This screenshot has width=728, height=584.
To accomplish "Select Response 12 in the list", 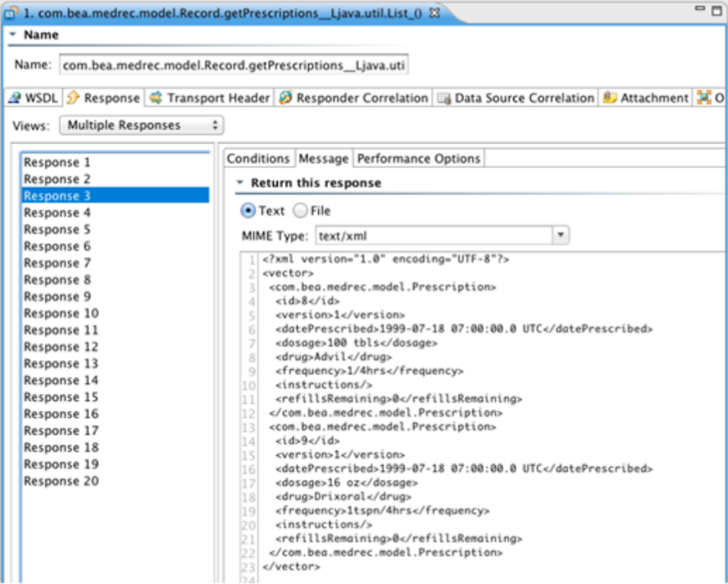I will (x=116, y=347).
